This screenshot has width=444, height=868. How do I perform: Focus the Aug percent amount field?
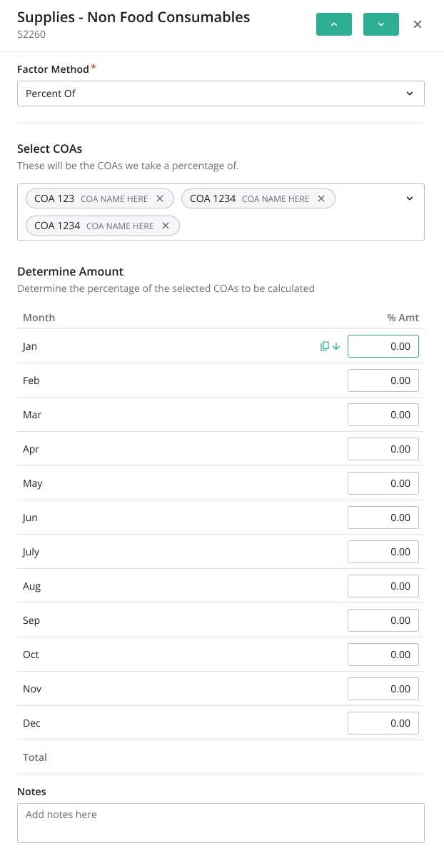[x=383, y=586]
